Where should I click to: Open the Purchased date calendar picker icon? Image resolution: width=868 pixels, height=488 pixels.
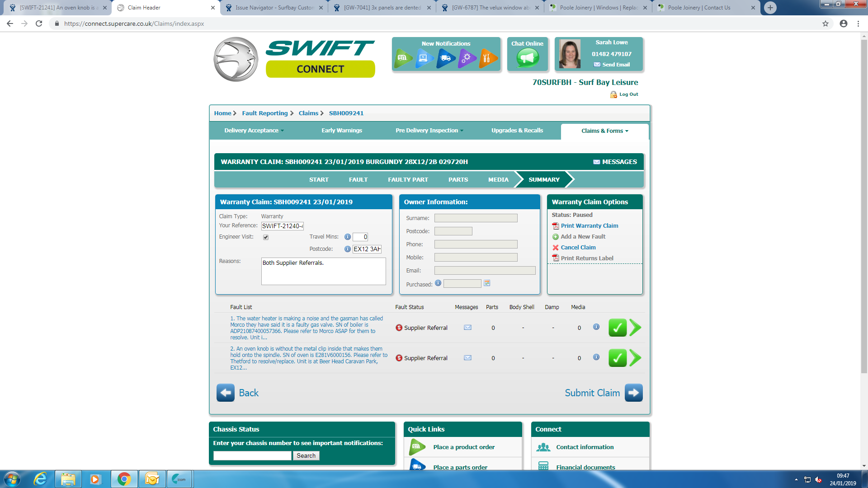click(x=487, y=283)
